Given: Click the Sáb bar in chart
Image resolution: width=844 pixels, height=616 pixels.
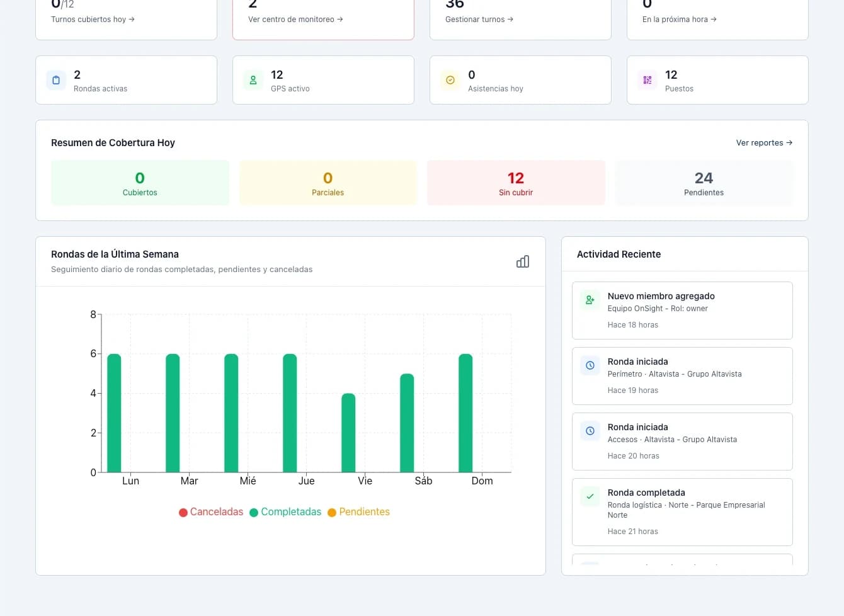Looking at the screenshot, I should [407, 423].
